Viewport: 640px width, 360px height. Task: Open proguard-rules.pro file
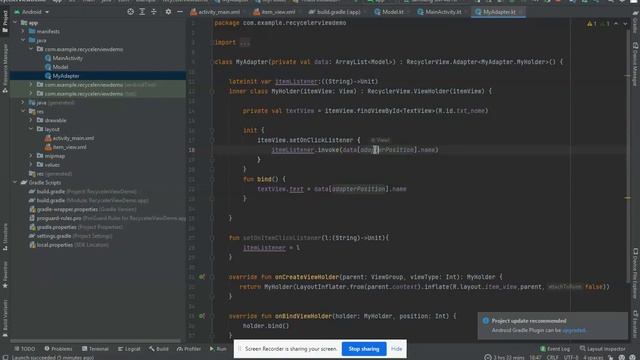point(107,218)
